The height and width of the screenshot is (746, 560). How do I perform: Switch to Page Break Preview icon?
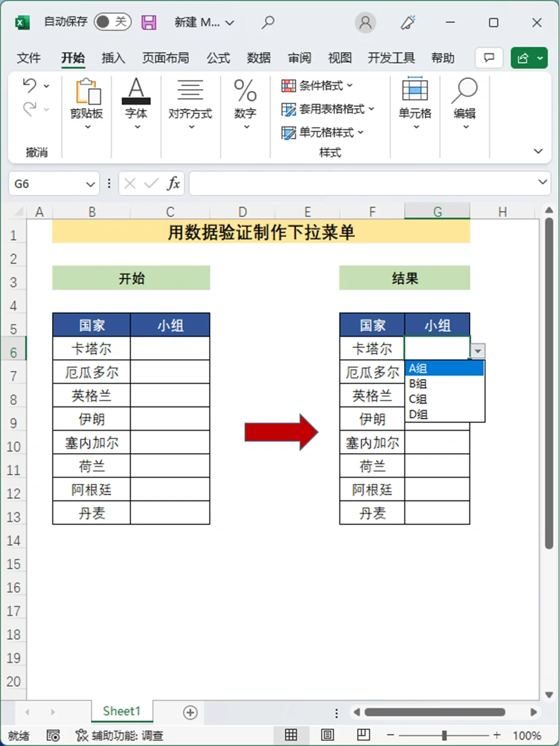(363, 735)
